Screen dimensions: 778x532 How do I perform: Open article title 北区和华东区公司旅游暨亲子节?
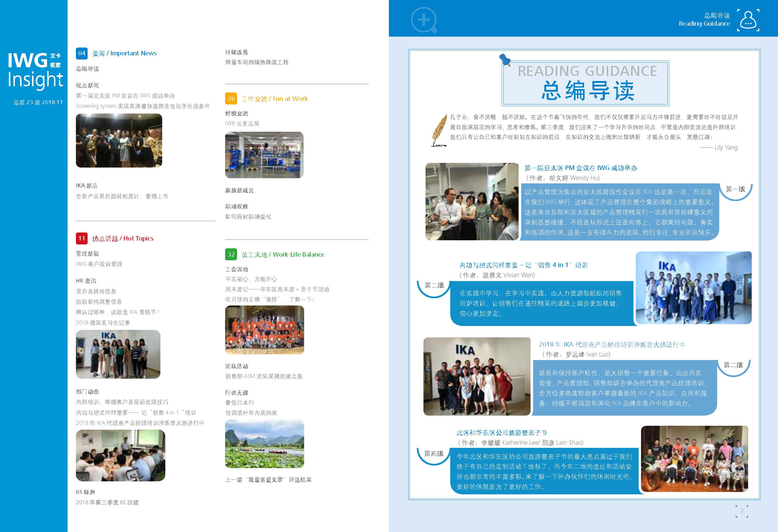tap(501, 433)
